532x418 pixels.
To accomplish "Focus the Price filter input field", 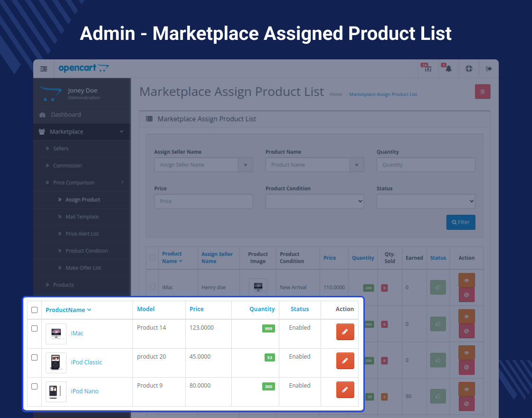I will coord(204,201).
